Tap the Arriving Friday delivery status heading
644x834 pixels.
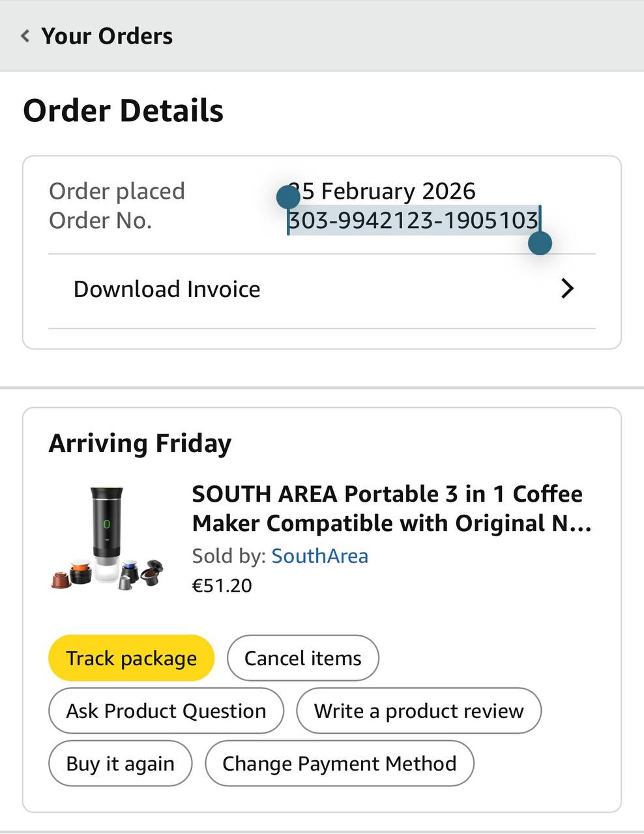(x=140, y=444)
